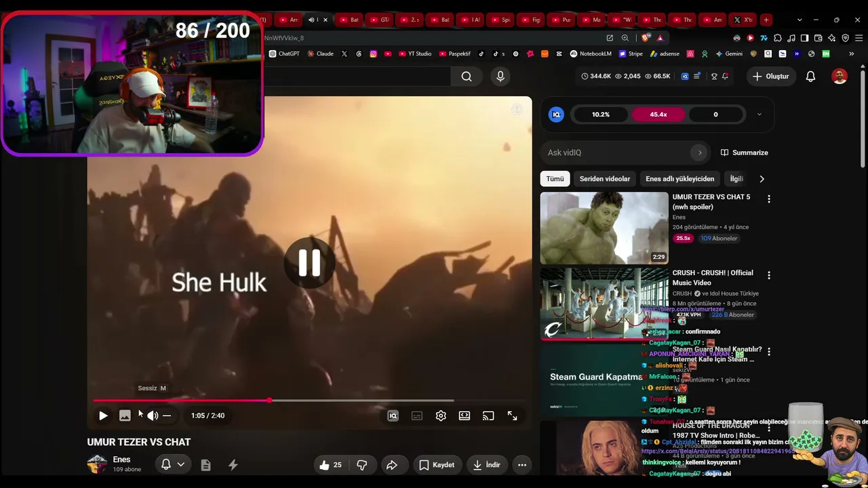Open the Enes channel avatar
Screen dimensions: 868x488
click(x=97, y=464)
